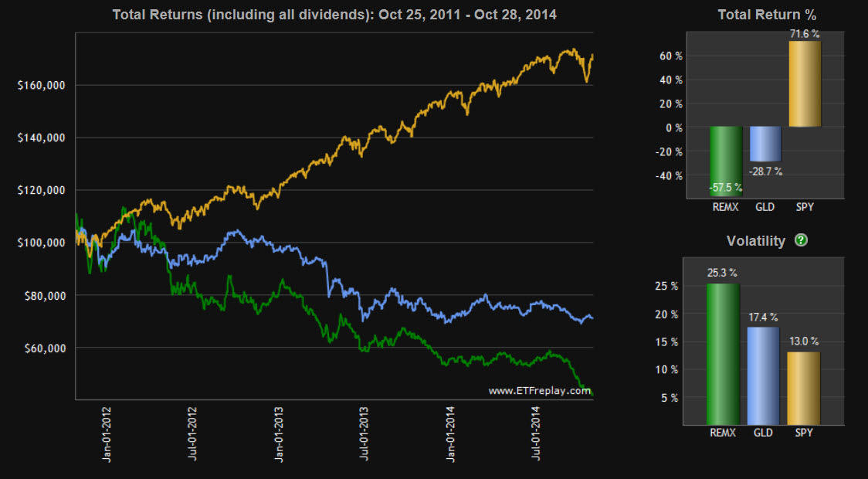The width and height of the screenshot is (868, 479).
Task: Open the www.ETFreplay.com watermark link
Action: tap(539, 391)
